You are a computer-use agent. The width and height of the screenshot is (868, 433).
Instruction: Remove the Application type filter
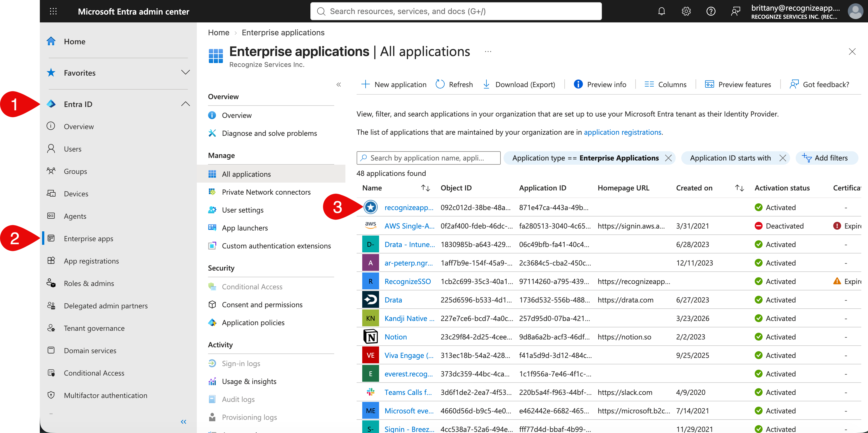[x=668, y=158]
